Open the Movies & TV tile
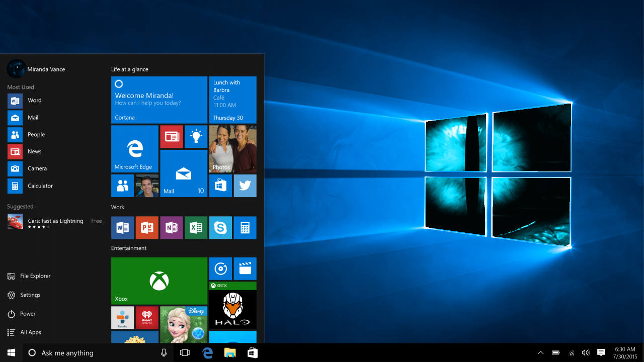 pyautogui.click(x=245, y=268)
